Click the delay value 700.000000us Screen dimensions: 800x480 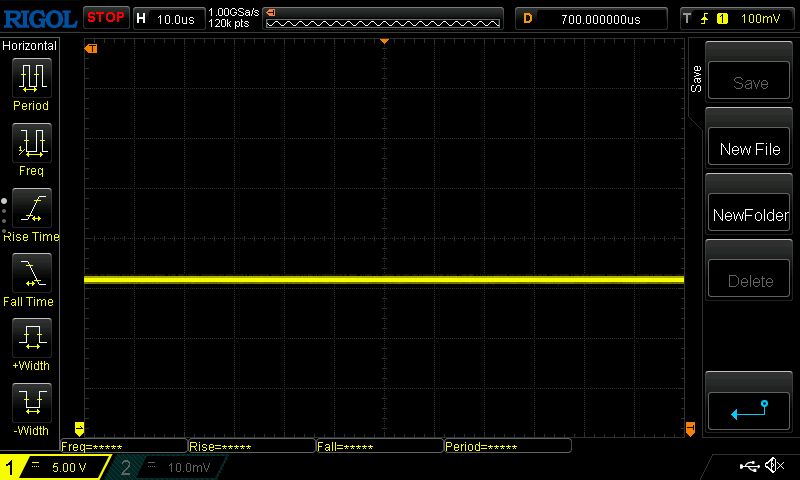[x=601, y=19]
